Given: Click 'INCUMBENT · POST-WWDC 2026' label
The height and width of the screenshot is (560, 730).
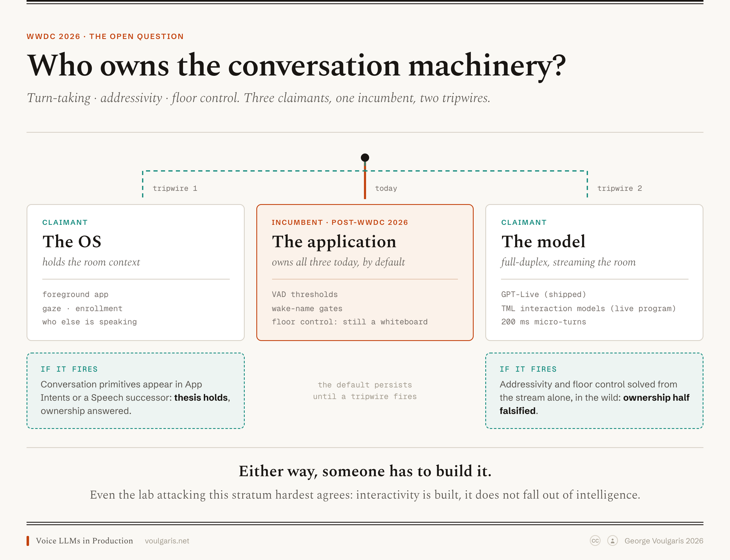Looking at the screenshot, I should 340,222.
